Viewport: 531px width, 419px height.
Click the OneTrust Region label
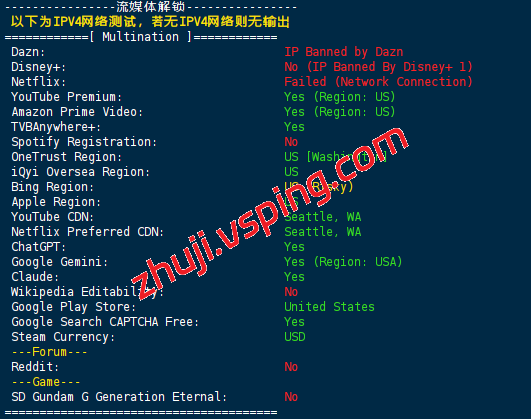(x=66, y=157)
